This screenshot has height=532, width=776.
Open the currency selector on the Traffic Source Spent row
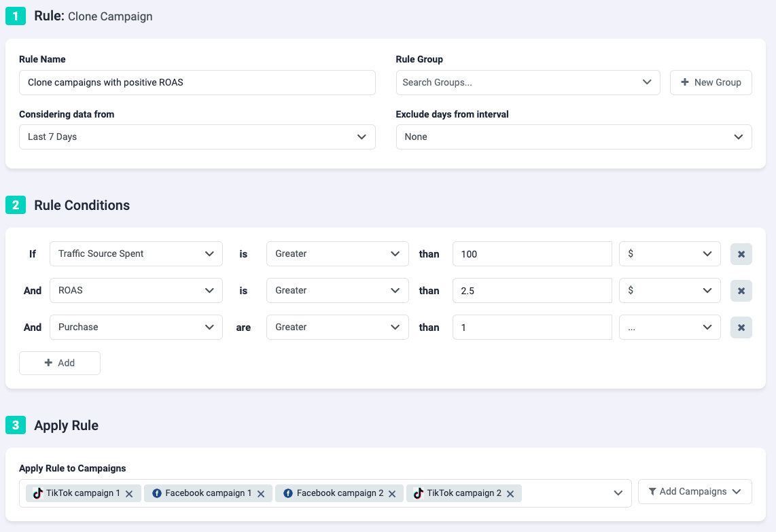click(669, 253)
